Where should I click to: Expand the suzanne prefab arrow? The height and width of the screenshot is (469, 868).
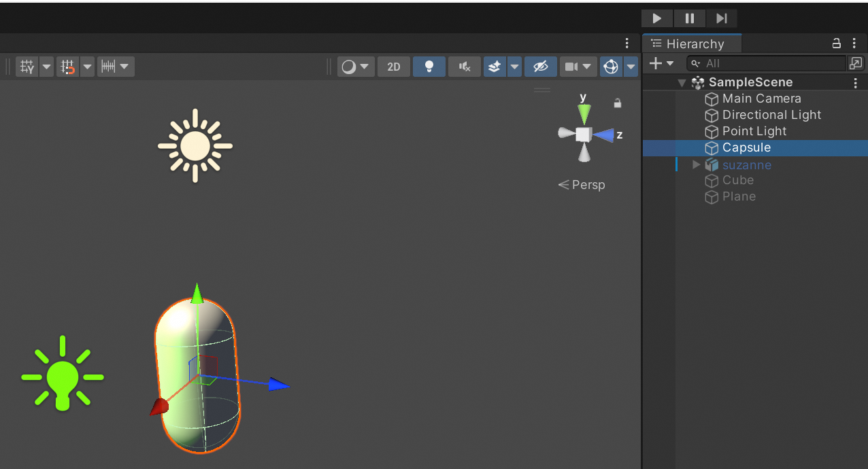tap(696, 164)
